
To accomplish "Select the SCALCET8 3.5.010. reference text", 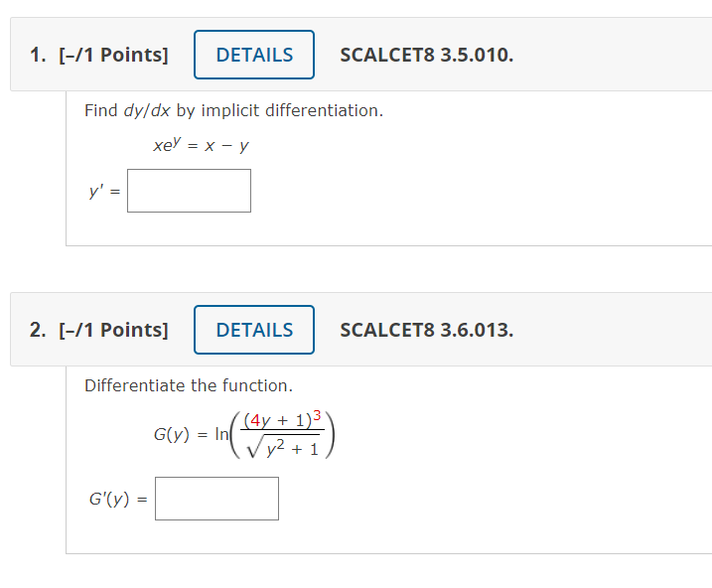I will tap(426, 55).
